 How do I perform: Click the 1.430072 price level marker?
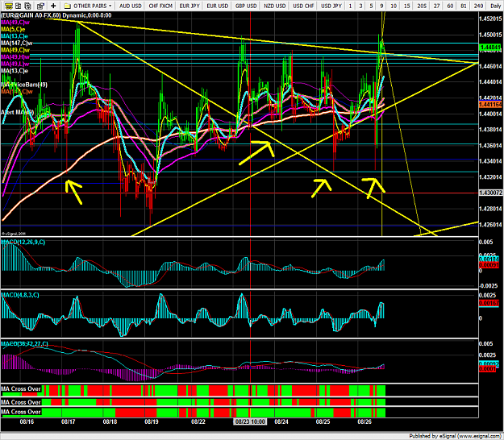(490, 193)
